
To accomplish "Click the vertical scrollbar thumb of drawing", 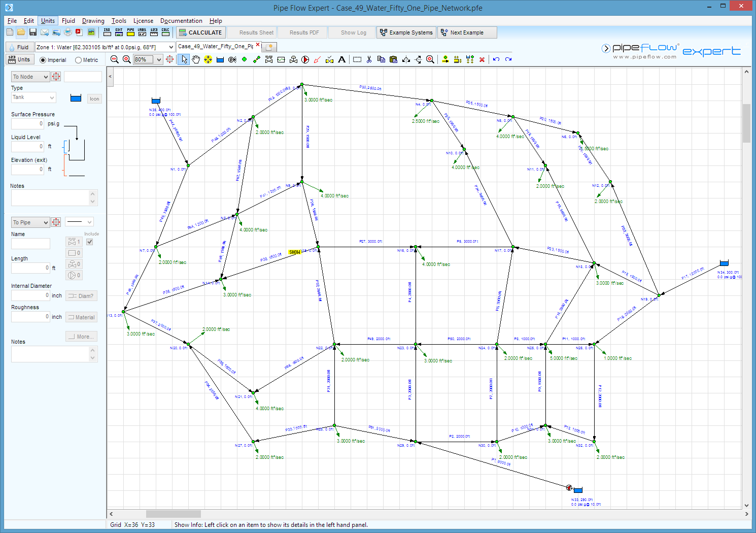I will pyautogui.click(x=746, y=123).
